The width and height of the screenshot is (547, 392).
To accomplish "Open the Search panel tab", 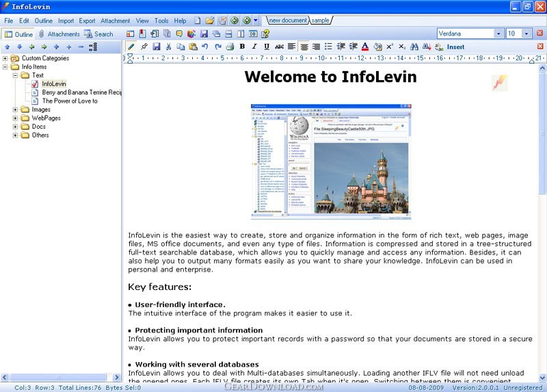I will point(99,34).
